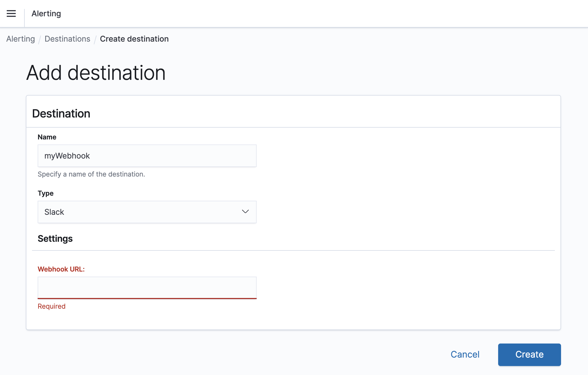Navigate to Destinations breadcrumb
This screenshot has height=375, width=588.
tap(67, 39)
